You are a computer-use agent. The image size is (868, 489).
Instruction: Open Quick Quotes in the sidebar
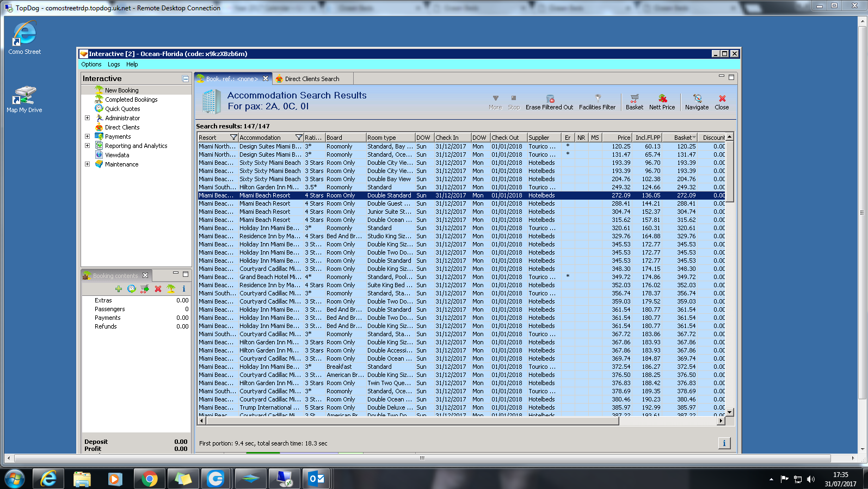tap(122, 109)
